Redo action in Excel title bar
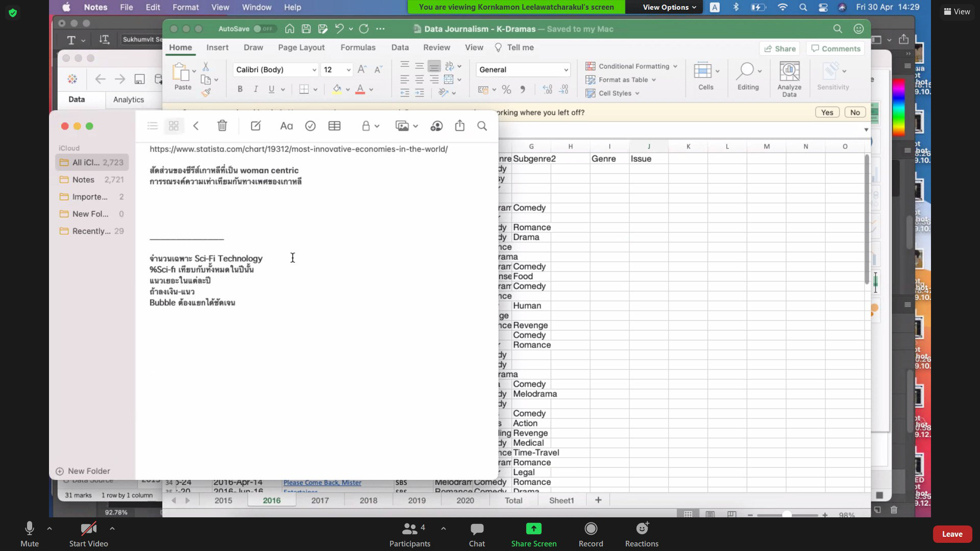Image resolution: width=980 pixels, height=551 pixels. coord(364,29)
